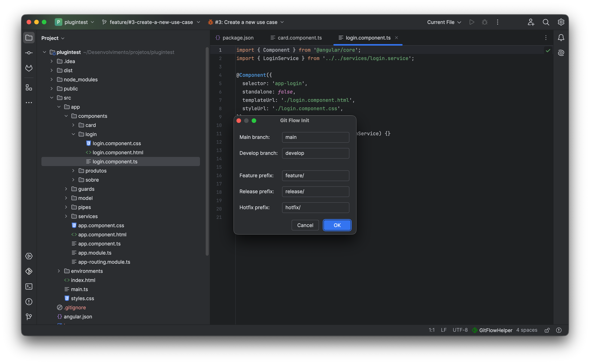Open the Structure tool window icon
590x364 pixels.
pyautogui.click(x=29, y=88)
